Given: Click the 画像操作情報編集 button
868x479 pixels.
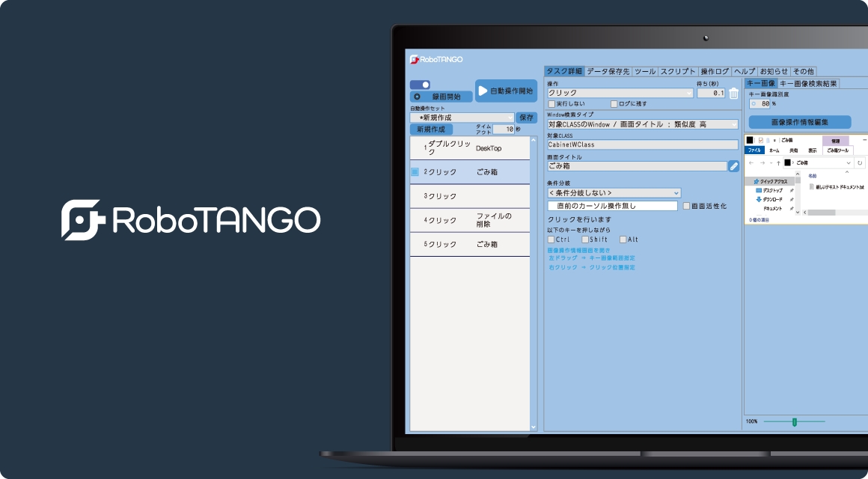Looking at the screenshot, I should (800, 123).
